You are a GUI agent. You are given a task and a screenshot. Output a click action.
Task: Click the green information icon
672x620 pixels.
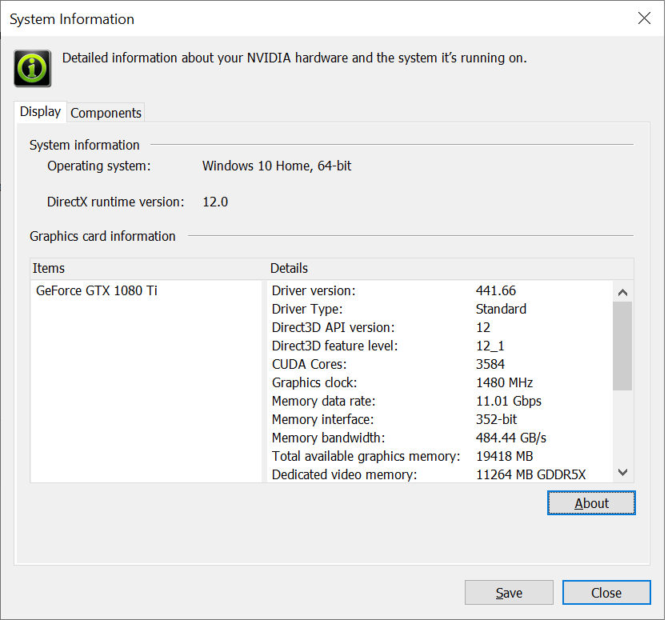[33, 69]
